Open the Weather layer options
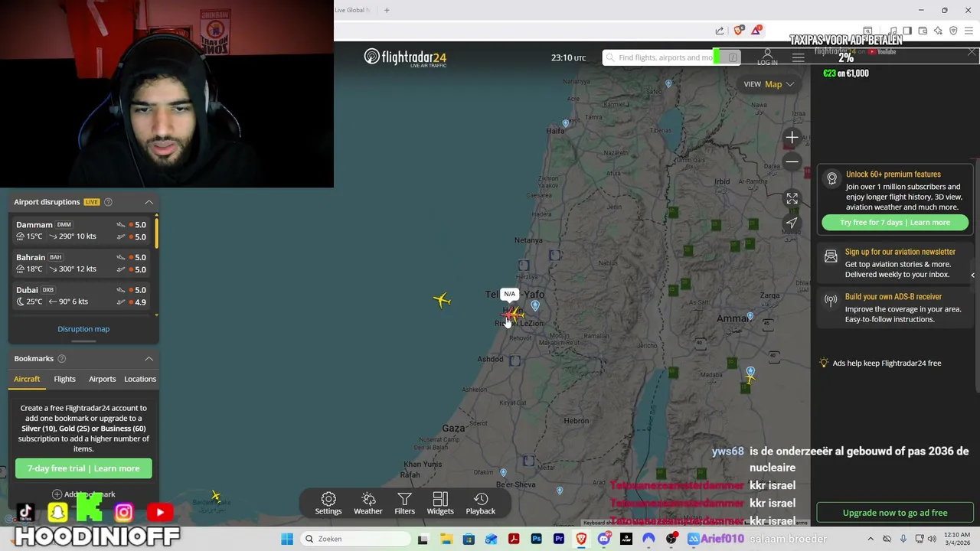The height and width of the screenshot is (551, 980). coord(368,504)
